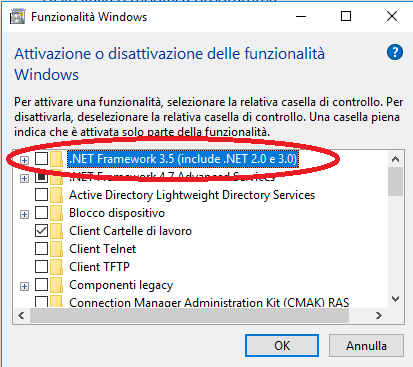This screenshot has height=367, width=413.
Task: Enable the .NET Framework 3.5 checkbox
Action: pos(41,159)
